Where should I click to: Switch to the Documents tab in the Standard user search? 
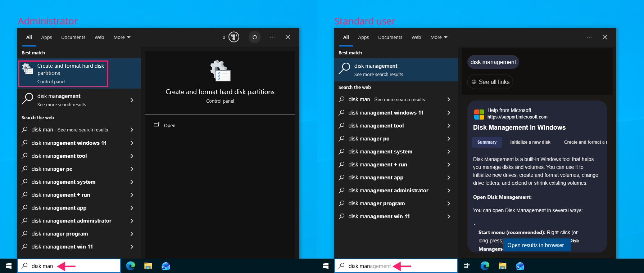tap(390, 37)
